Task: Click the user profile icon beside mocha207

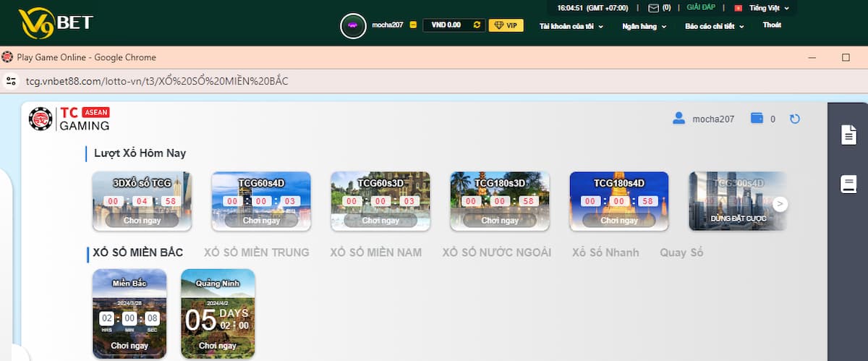Action: [x=678, y=119]
